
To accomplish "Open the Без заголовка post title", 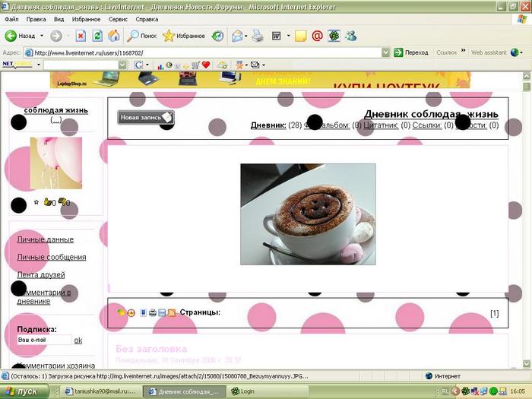I will click(x=151, y=349).
